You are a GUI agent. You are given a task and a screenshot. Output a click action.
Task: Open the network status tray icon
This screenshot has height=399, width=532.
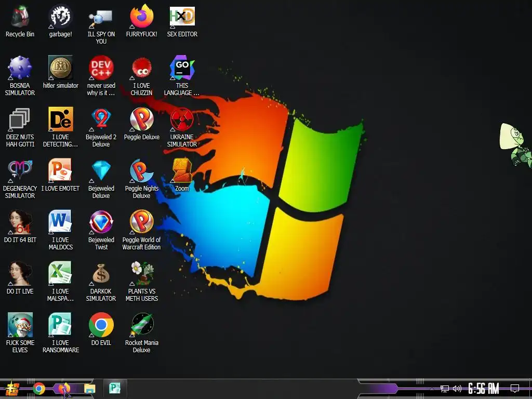445,389
